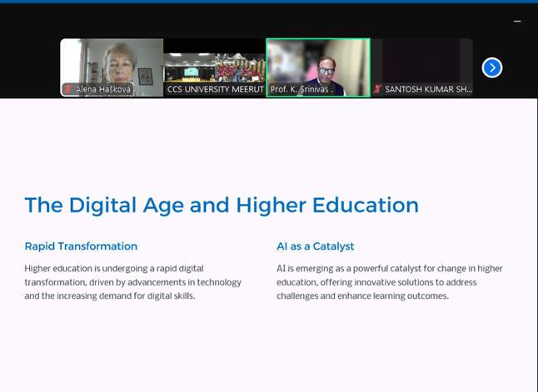Click the 'Rapid Transformation' heading
538x392 pixels.
[x=81, y=246]
